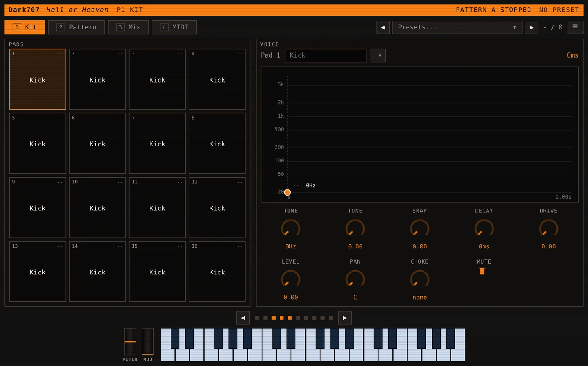Select pad 7 Kick
Screen dimensions: 588x366
(157, 144)
